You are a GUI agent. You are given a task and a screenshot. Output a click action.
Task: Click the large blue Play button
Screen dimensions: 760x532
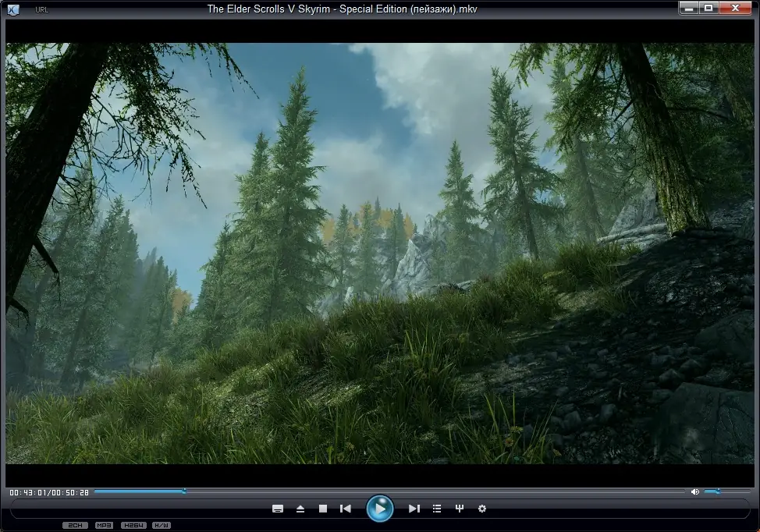point(379,509)
